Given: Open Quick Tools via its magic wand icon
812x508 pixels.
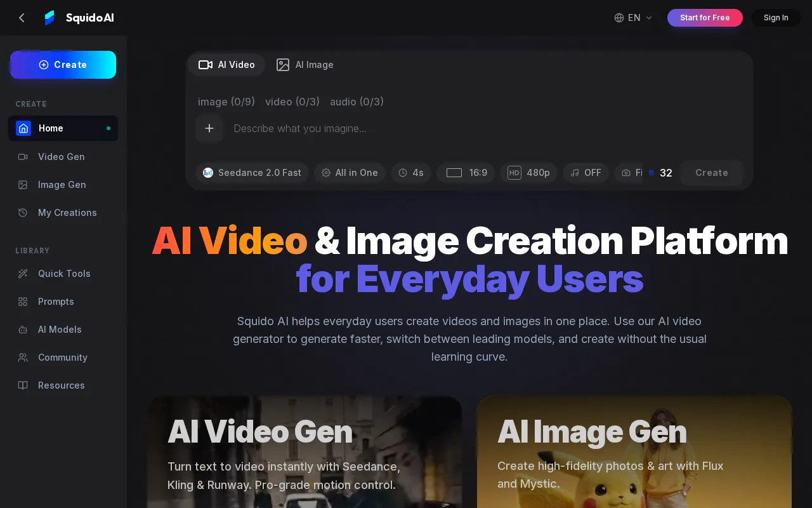Looking at the screenshot, I should pos(23,274).
